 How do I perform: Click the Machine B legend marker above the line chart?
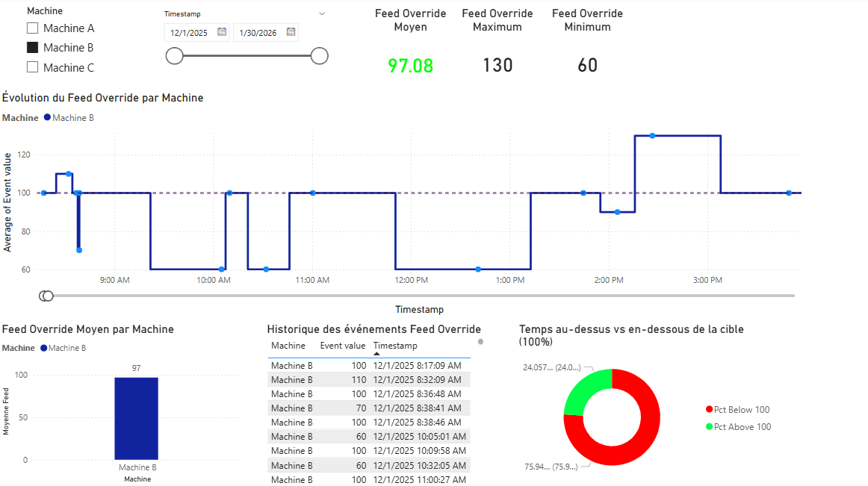point(48,117)
